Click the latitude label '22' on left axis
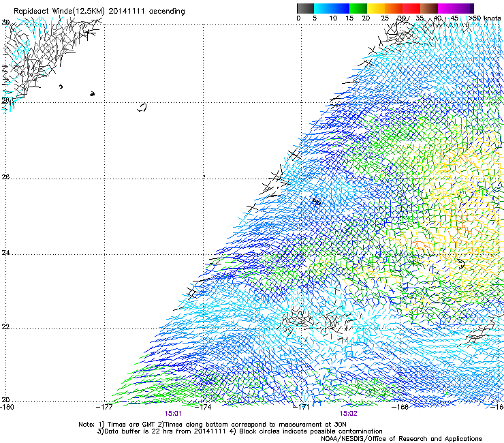This screenshot has width=504, height=443. (5, 326)
